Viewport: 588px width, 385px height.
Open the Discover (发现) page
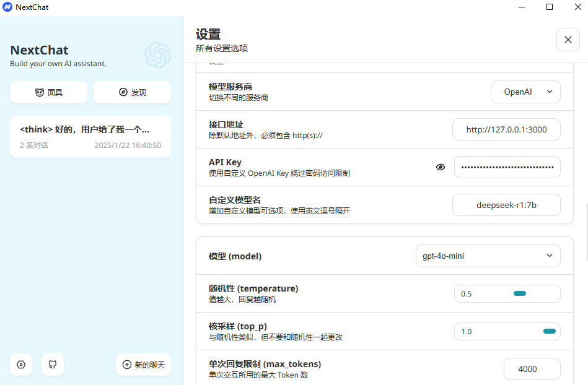tap(133, 92)
